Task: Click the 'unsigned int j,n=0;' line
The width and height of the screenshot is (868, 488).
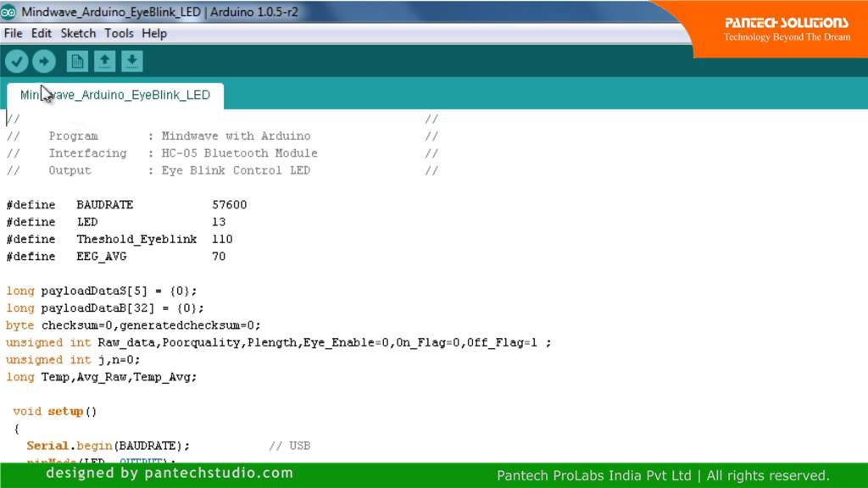Action: (x=73, y=359)
